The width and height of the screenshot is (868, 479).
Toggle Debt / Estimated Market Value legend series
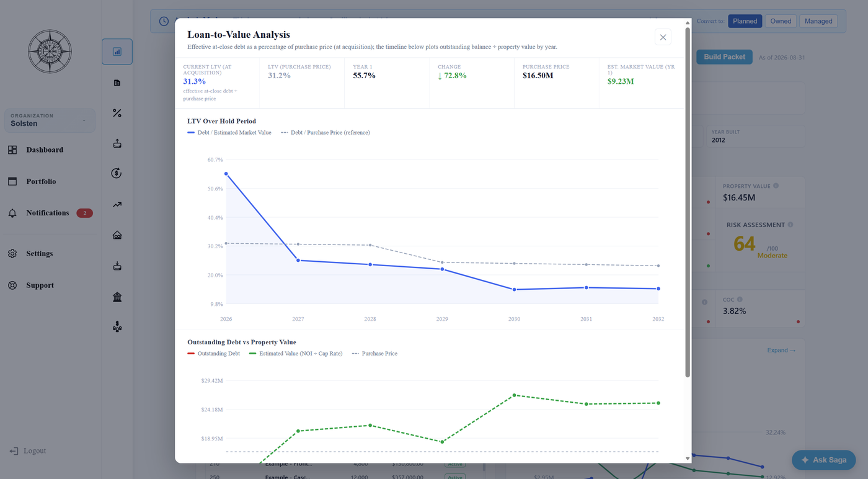(229, 133)
